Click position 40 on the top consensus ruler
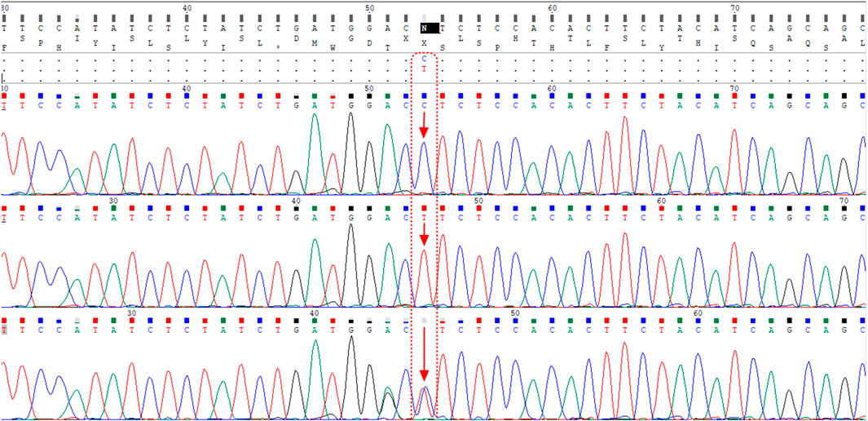 click(x=187, y=8)
